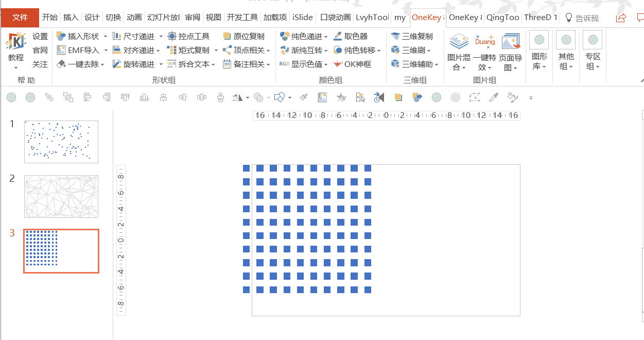Open the 纯色递进 dropdown menu
This screenshot has width=644, height=340.
(326, 37)
